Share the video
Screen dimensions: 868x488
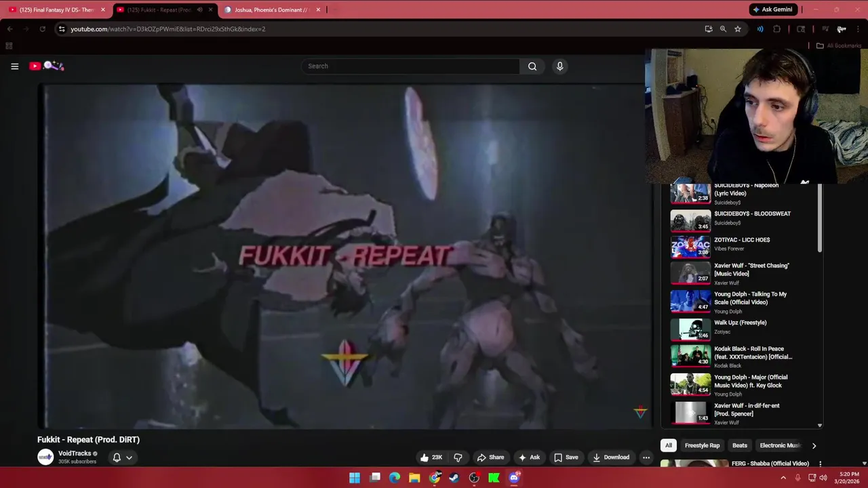490,457
